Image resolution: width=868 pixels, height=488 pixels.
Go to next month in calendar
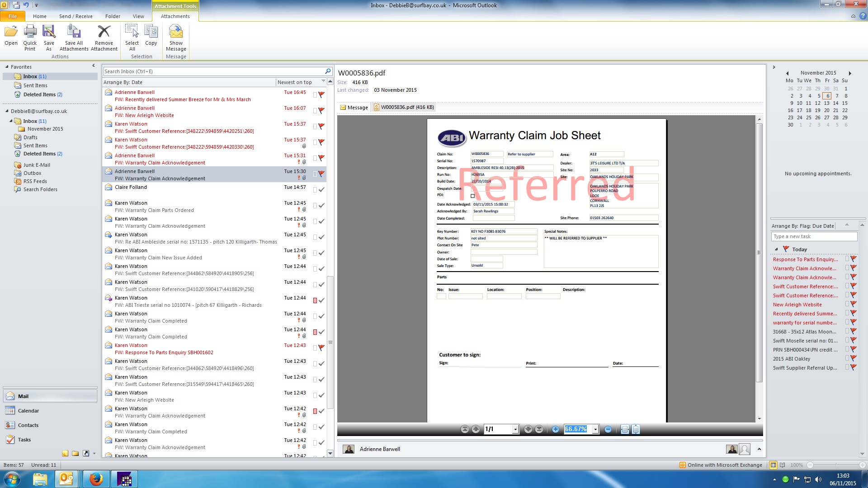850,73
